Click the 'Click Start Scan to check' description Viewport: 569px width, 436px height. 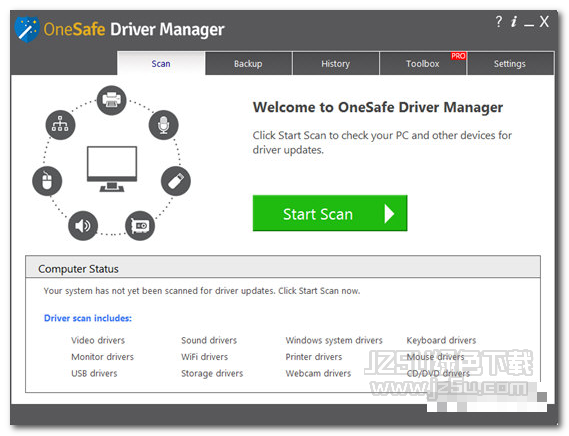[x=382, y=142]
